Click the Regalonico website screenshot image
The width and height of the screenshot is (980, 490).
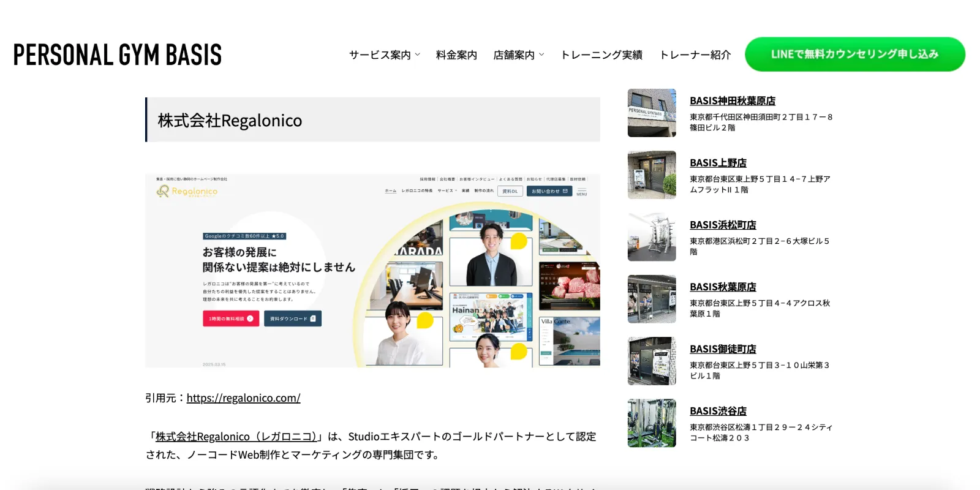pos(372,271)
